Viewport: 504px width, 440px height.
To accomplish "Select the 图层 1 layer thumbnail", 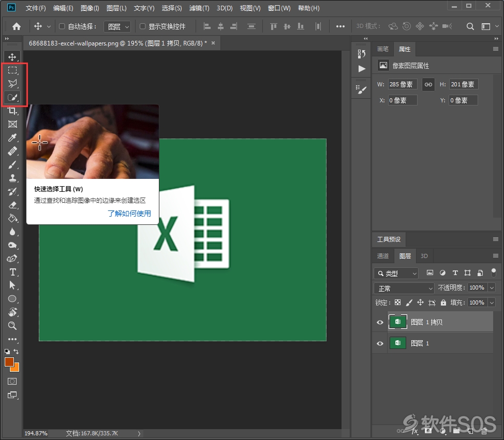I will click(x=397, y=343).
